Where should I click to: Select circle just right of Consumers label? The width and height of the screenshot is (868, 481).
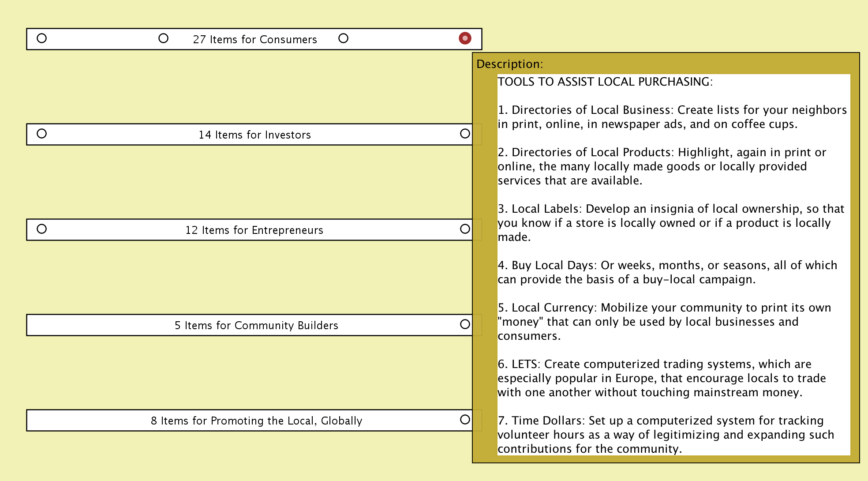tap(343, 38)
